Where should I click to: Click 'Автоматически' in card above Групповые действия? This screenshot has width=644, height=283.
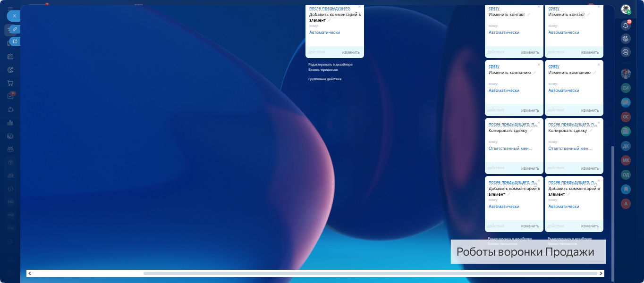[324, 33]
